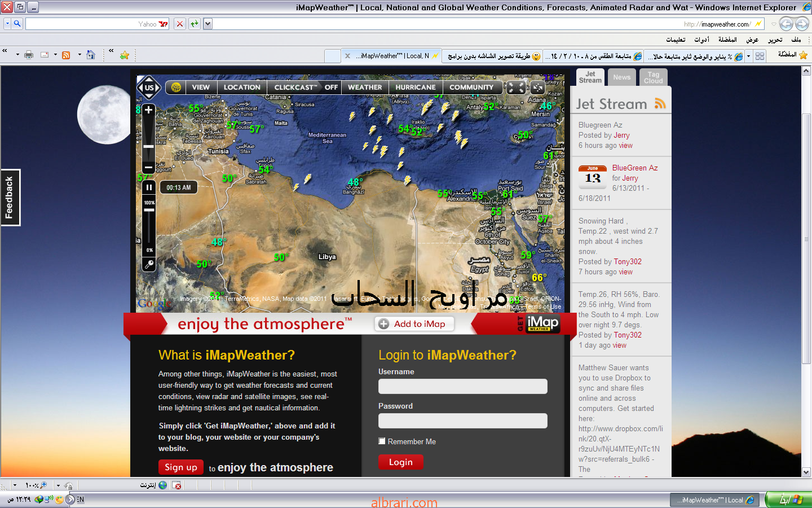This screenshot has width=812, height=508.
Task: Click the Password input field
Action: [463, 421]
